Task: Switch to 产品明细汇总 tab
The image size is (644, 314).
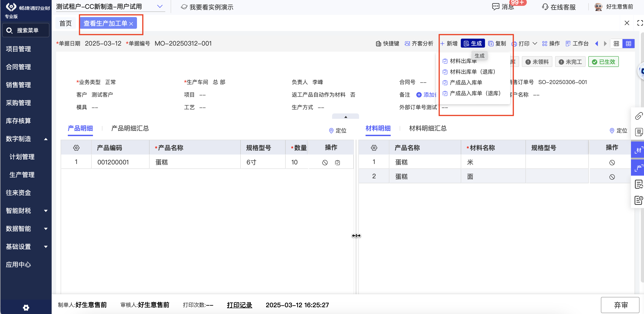Action: (130, 128)
